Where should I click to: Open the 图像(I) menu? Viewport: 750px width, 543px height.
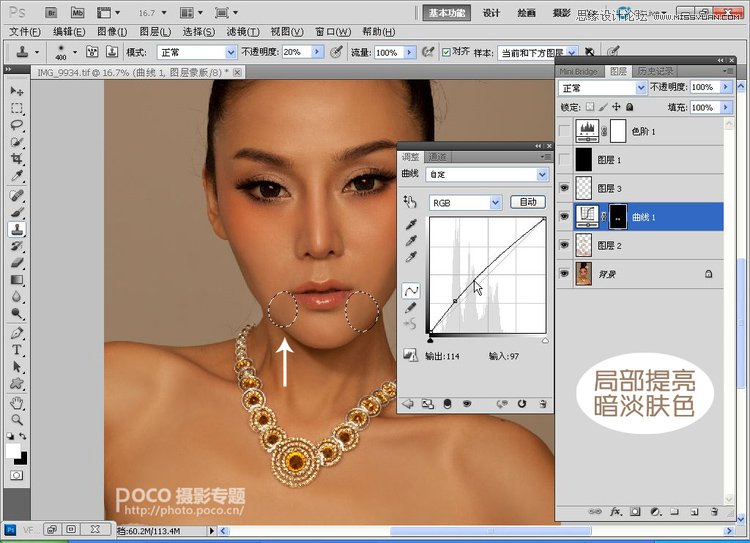112,32
